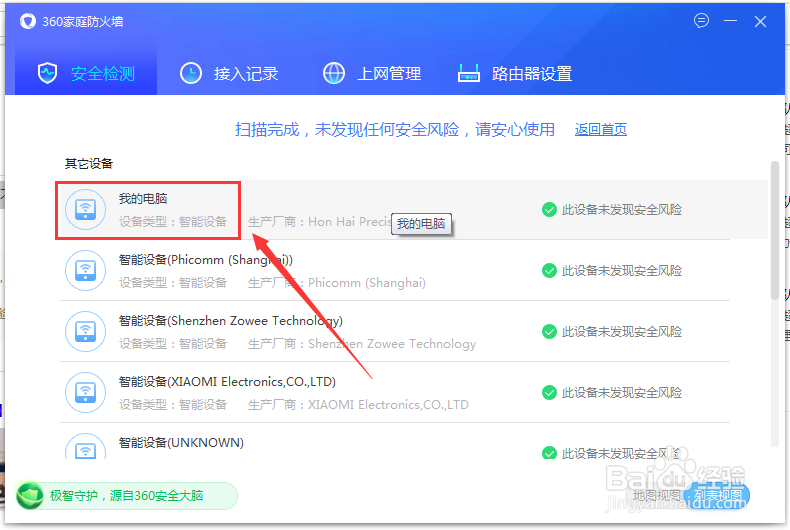Select 智能设备(Phicomm (Shanghai)) device name

(x=206, y=260)
